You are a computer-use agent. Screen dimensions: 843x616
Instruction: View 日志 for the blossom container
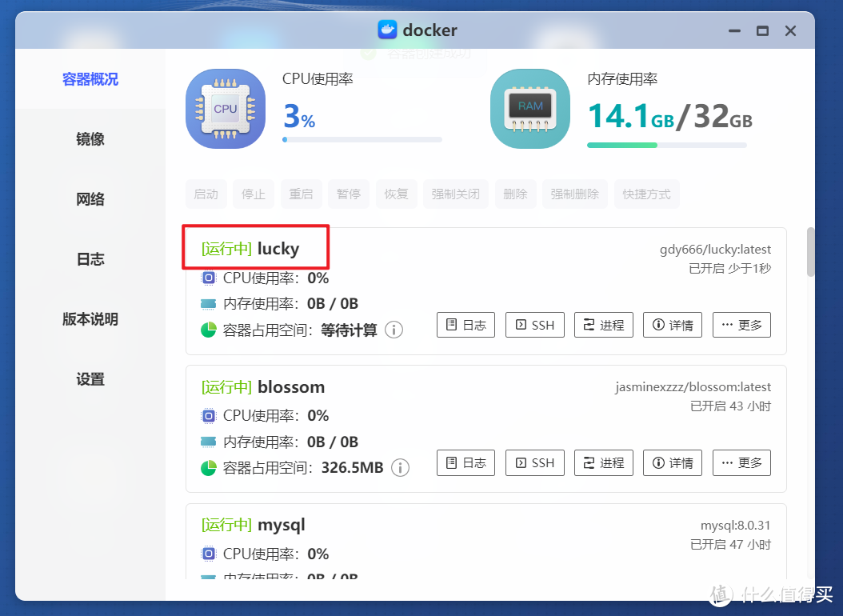pyautogui.click(x=465, y=462)
